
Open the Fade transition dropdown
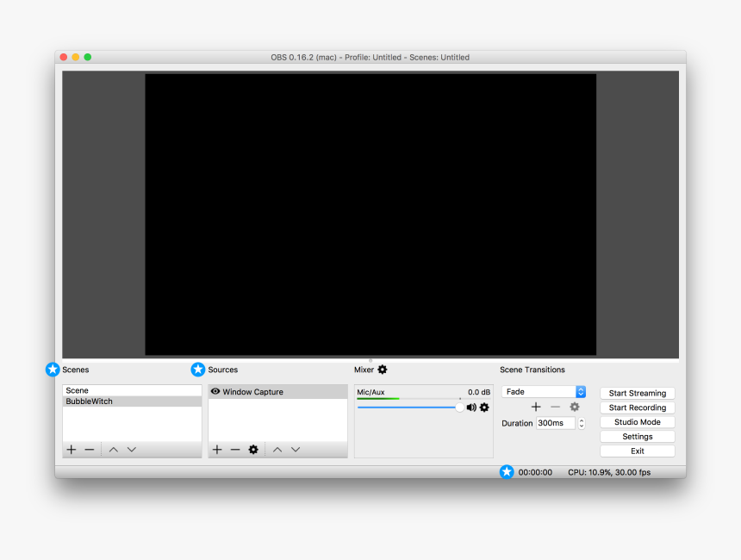pyautogui.click(x=544, y=392)
